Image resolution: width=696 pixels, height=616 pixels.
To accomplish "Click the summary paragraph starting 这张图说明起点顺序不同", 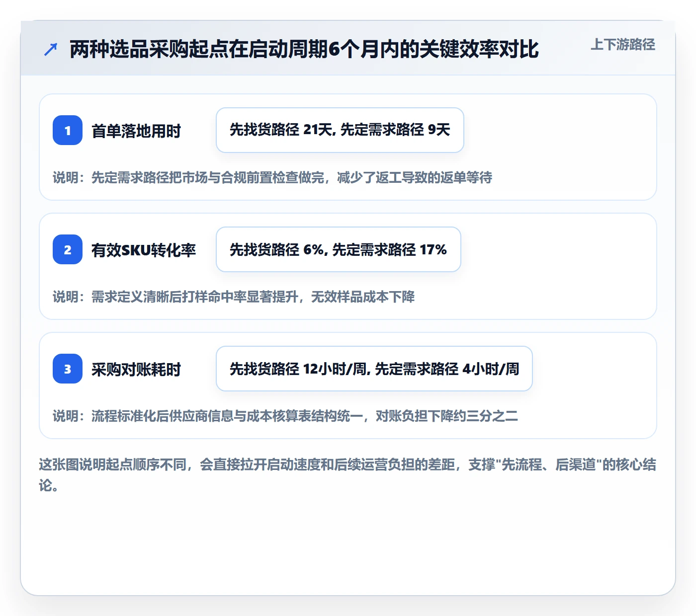I will 348,475.
